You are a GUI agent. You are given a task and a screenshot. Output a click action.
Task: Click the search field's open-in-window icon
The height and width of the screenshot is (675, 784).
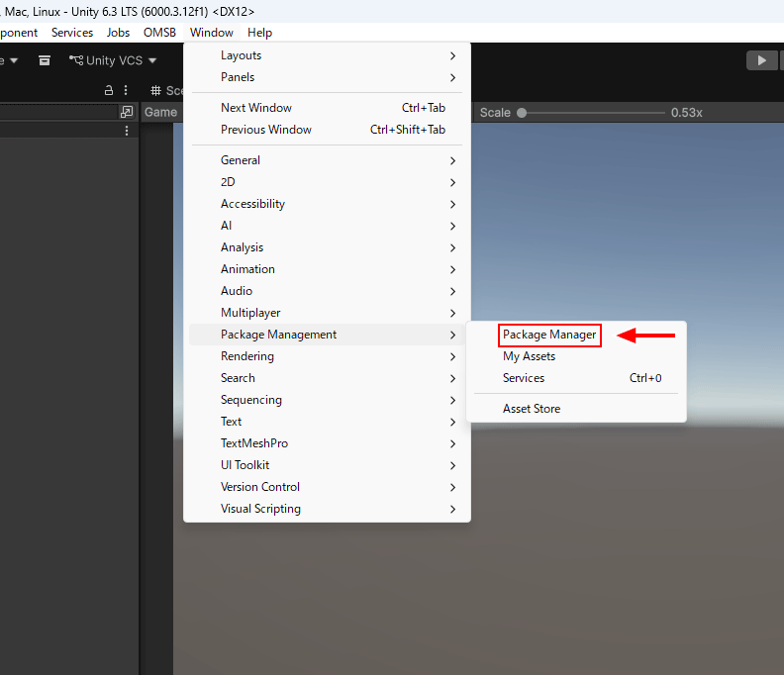(x=127, y=112)
